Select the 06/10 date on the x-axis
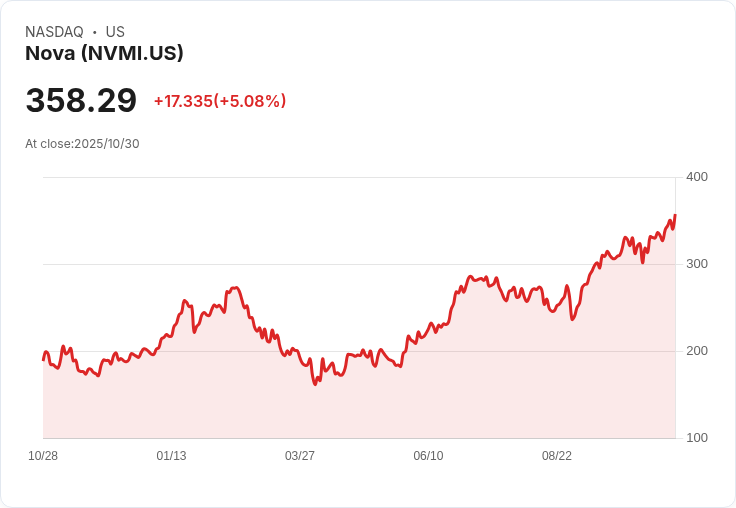This screenshot has width=736, height=508. [x=428, y=456]
